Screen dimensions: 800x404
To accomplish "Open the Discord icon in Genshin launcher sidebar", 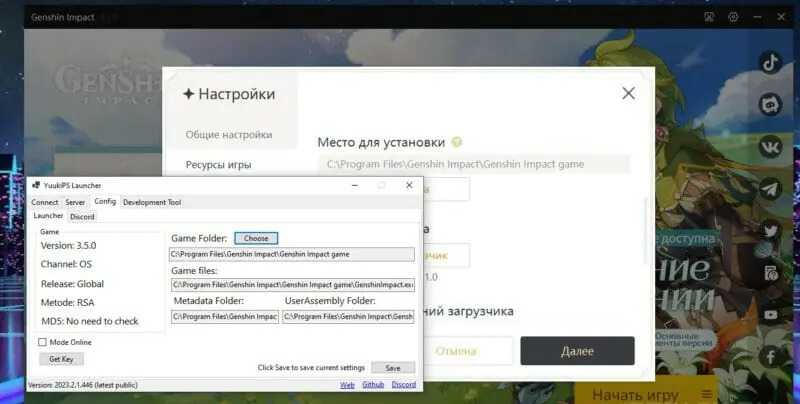I will coord(770,105).
